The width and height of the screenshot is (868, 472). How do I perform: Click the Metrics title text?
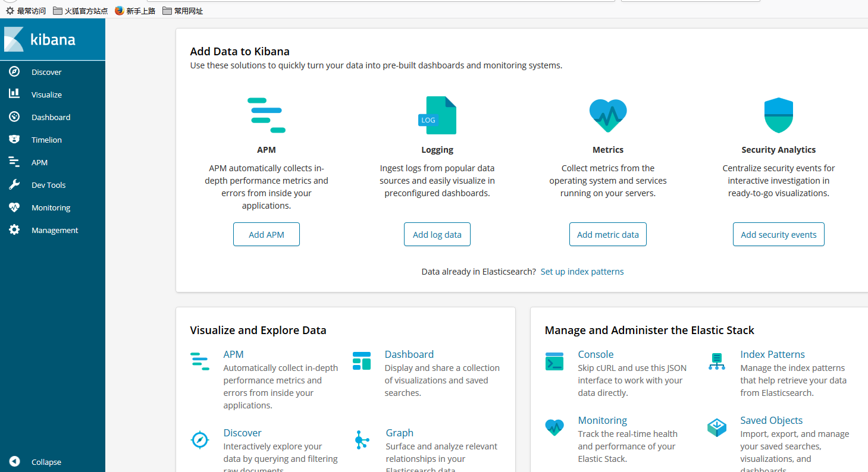click(x=608, y=150)
